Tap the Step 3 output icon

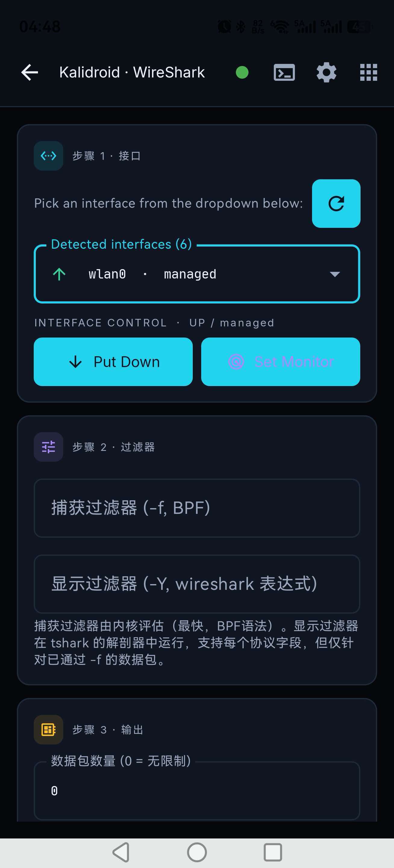pos(48,729)
